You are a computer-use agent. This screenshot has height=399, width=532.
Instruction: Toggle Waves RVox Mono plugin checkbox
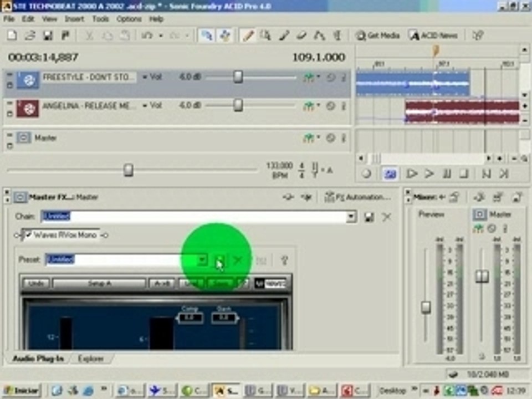(x=28, y=235)
